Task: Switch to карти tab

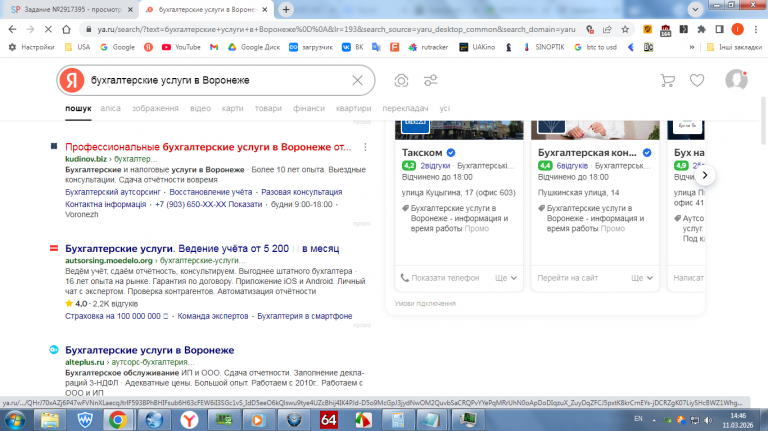Action: [x=232, y=108]
